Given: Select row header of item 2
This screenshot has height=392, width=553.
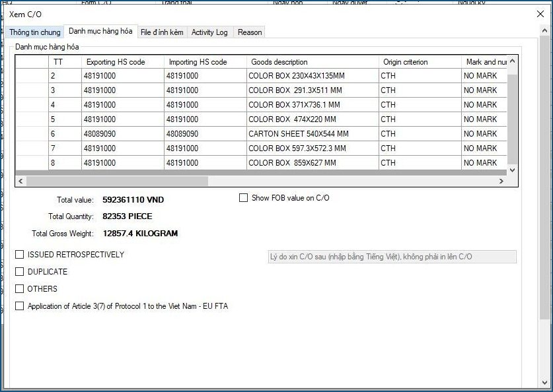Looking at the screenshot, I should 32,76.
